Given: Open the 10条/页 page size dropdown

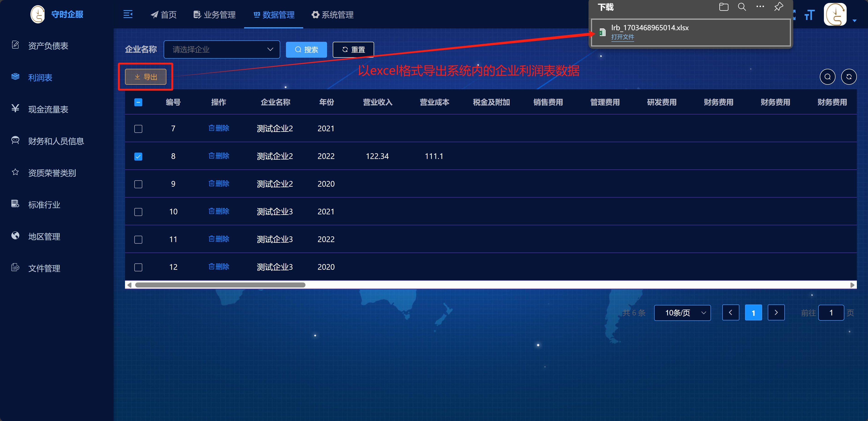Looking at the screenshot, I should tap(682, 313).
